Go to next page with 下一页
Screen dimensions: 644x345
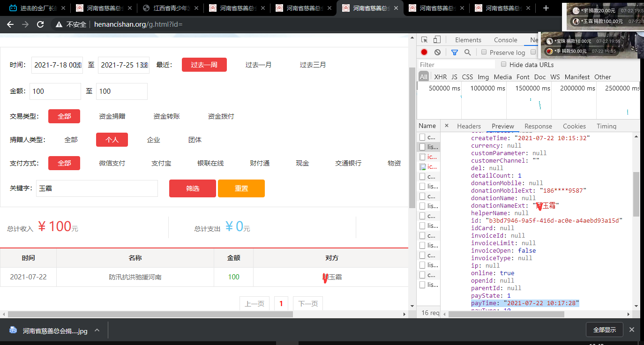coord(308,304)
